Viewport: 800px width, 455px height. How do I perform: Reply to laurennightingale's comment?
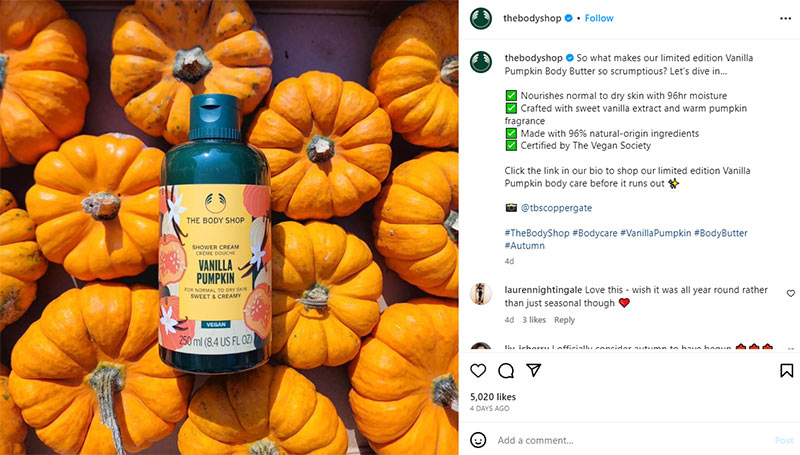[x=564, y=320]
